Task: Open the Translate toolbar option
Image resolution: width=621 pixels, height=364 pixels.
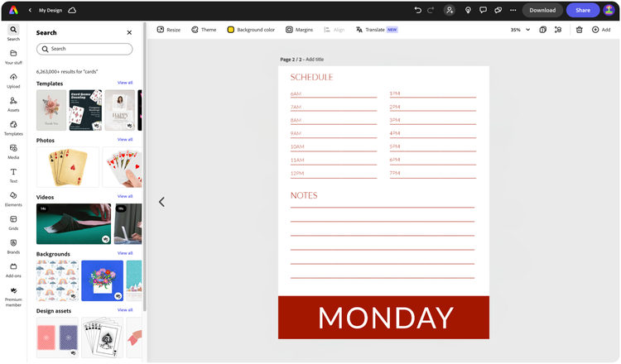Action: [376, 30]
